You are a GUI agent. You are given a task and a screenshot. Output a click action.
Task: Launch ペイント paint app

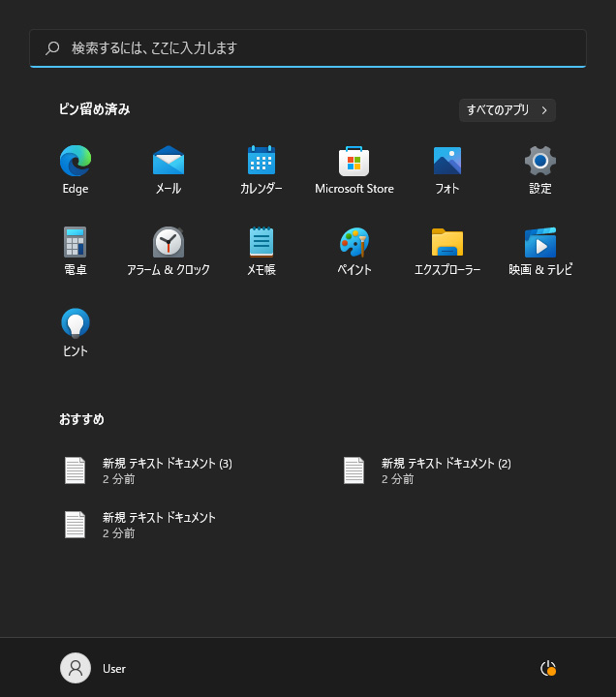click(x=354, y=242)
